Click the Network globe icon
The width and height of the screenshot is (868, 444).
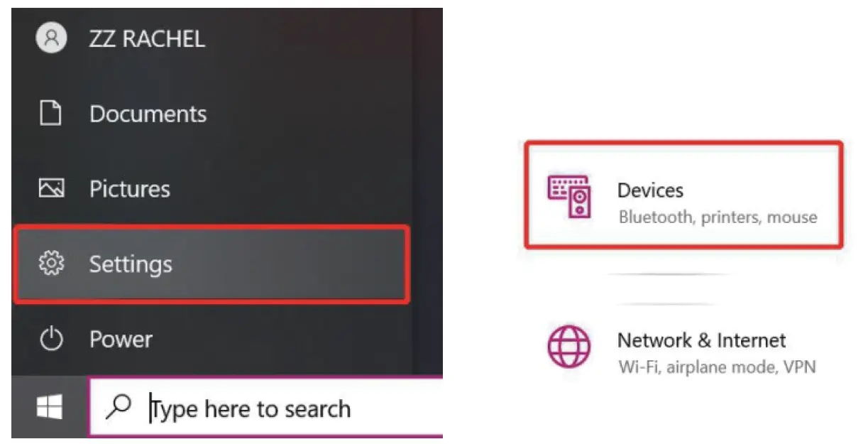click(568, 347)
